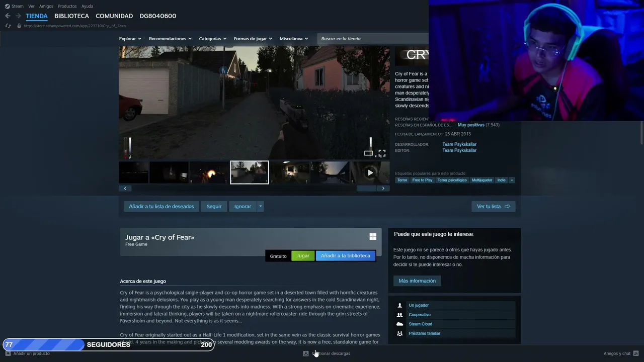Click the page vertical scrollbar
Screen dimensions: 644x362
[641, 133]
